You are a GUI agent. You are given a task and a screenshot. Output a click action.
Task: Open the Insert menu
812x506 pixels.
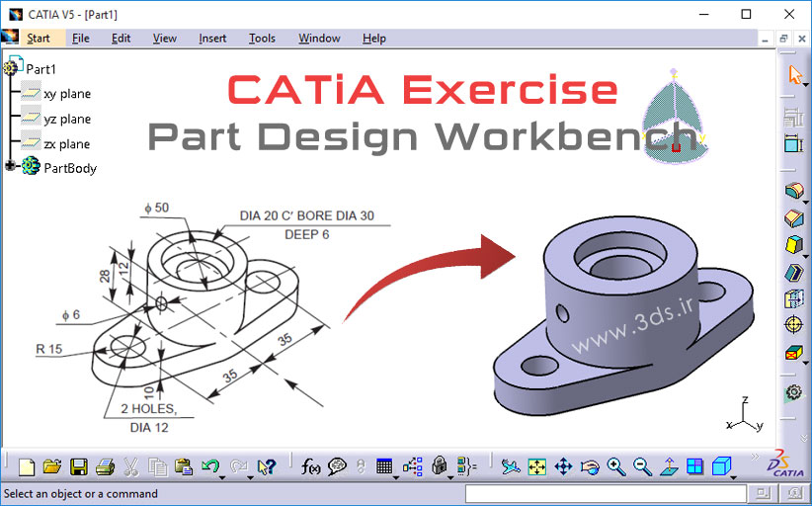[x=212, y=39]
